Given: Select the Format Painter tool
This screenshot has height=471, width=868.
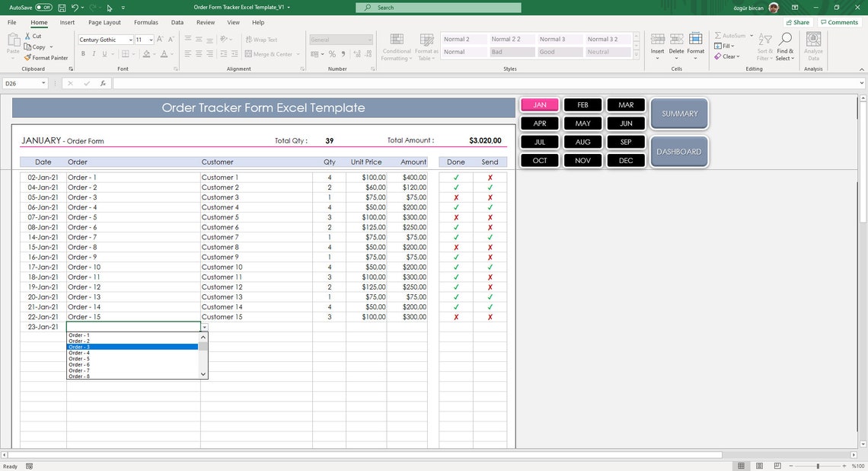Looking at the screenshot, I should [x=46, y=57].
